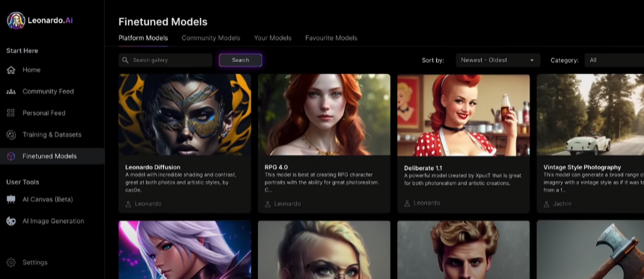
Task: Open the Favourite Models tab
Action: pyautogui.click(x=331, y=38)
